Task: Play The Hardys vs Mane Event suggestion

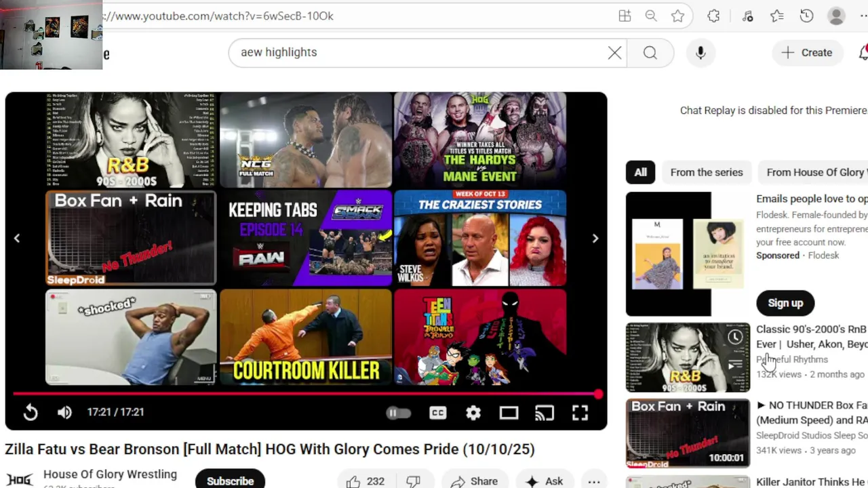Action: 480,140
